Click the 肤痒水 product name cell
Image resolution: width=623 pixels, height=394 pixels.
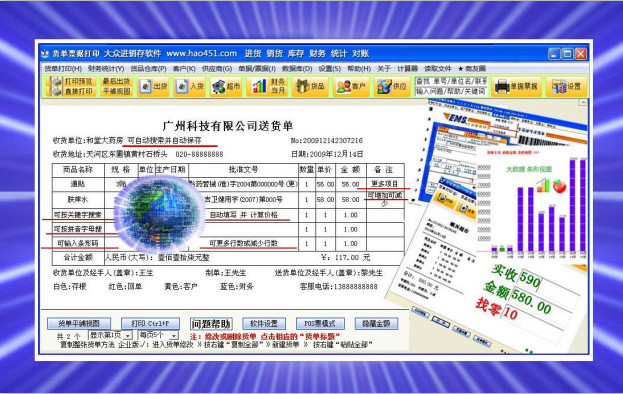click(x=78, y=199)
